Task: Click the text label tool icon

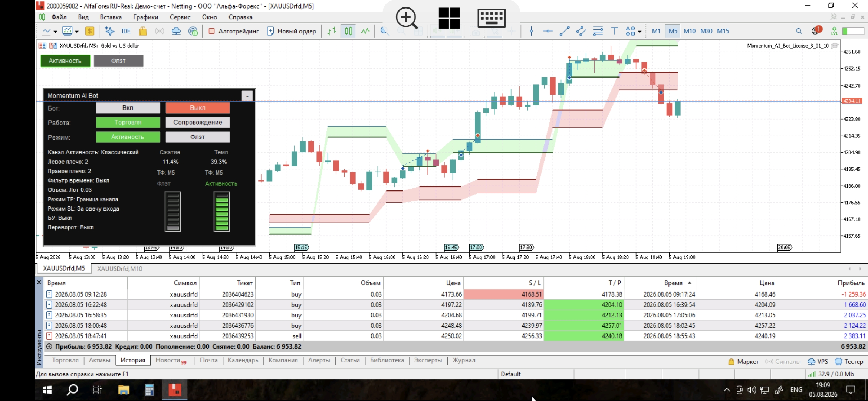Action: point(614,31)
